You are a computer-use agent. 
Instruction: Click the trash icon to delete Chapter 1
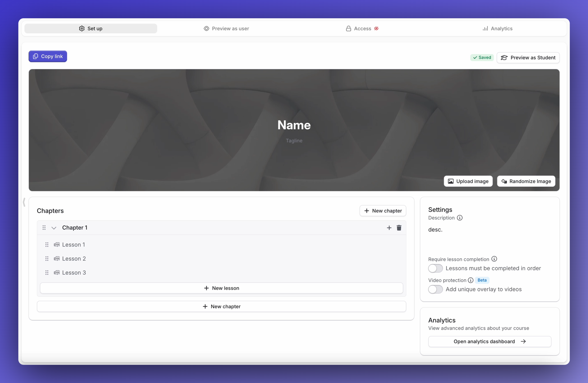[x=399, y=228]
